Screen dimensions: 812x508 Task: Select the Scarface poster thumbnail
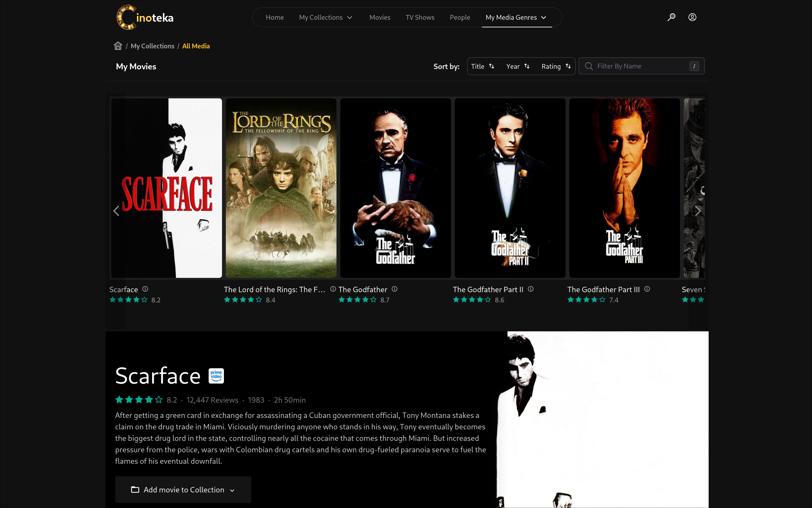(166, 188)
